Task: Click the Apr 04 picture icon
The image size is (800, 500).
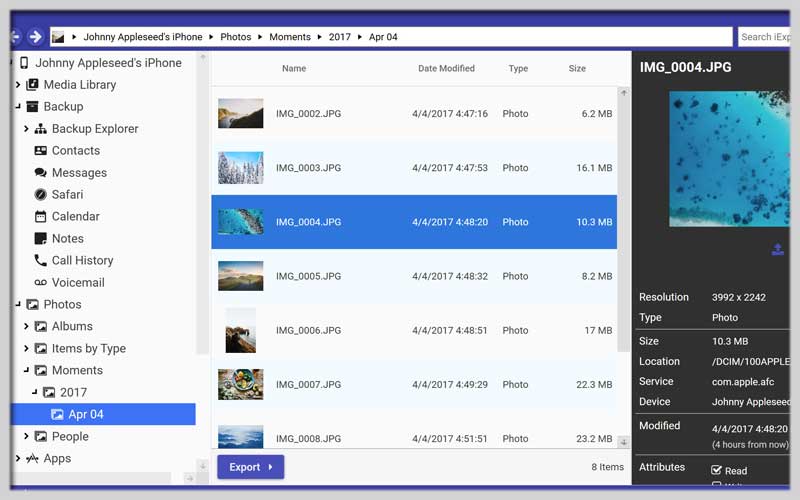Action: click(x=57, y=414)
